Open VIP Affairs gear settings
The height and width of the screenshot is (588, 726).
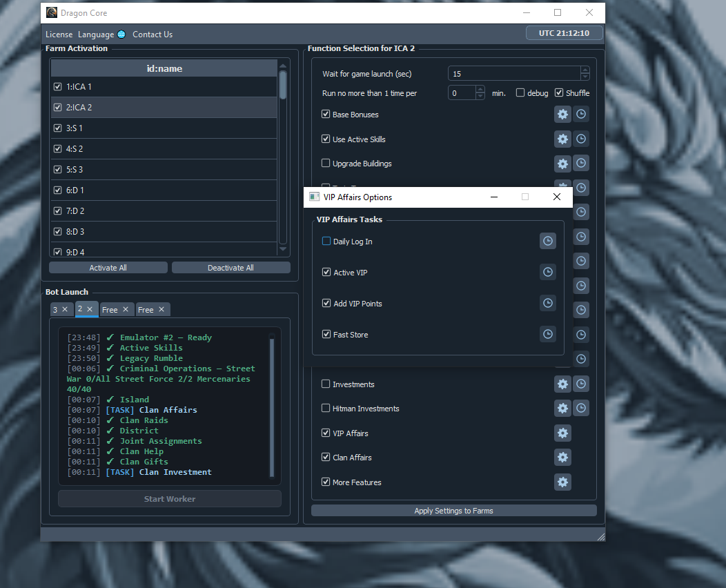tap(562, 433)
